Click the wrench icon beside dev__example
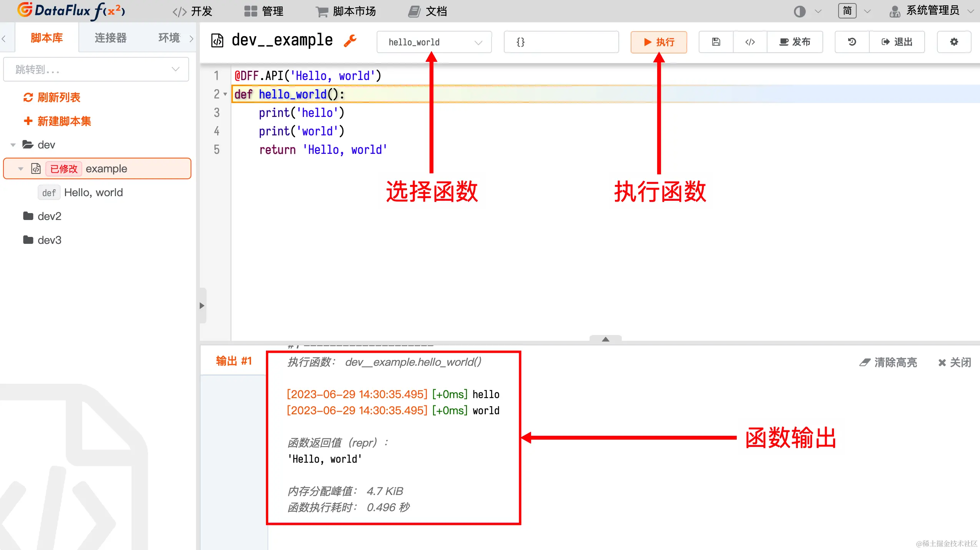The width and height of the screenshot is (980, 550). (350, 40)
